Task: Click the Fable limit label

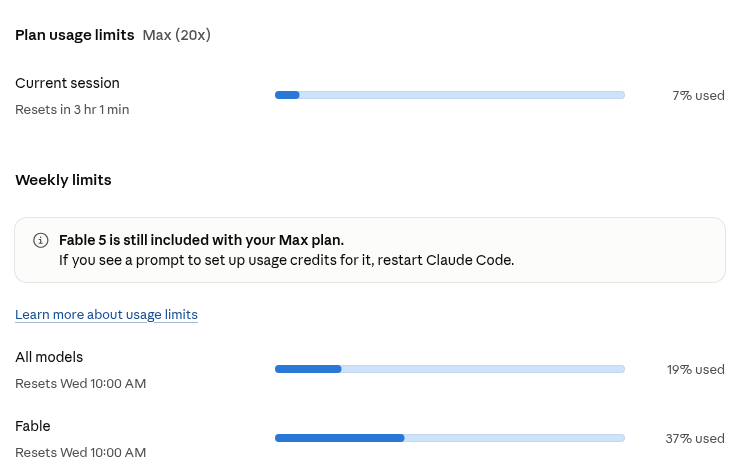Action: [x=33, y=426]
